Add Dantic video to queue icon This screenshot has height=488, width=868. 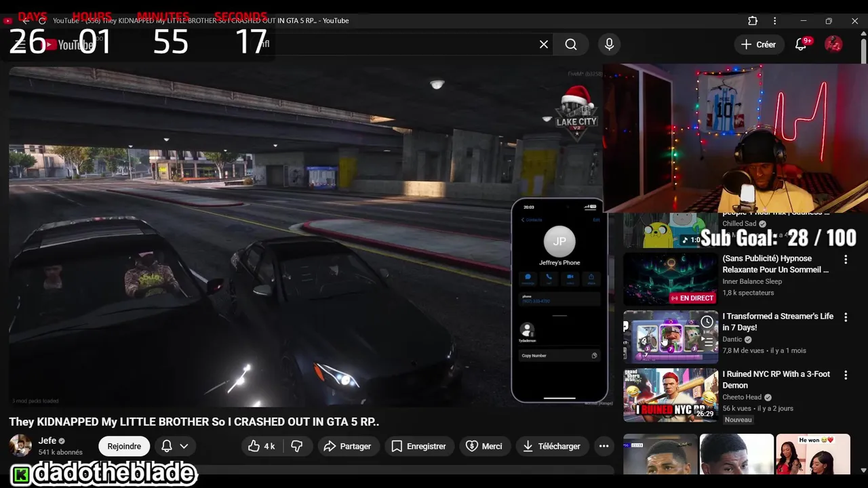(707, 342)
